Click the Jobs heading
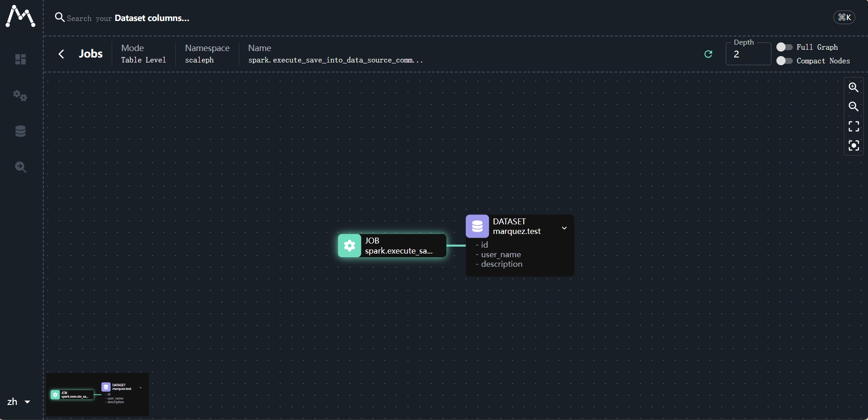 click(x=91, y=54)
